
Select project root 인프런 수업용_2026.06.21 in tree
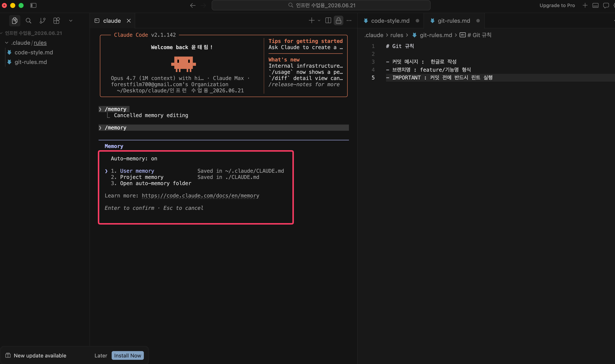tap(33, 33)
